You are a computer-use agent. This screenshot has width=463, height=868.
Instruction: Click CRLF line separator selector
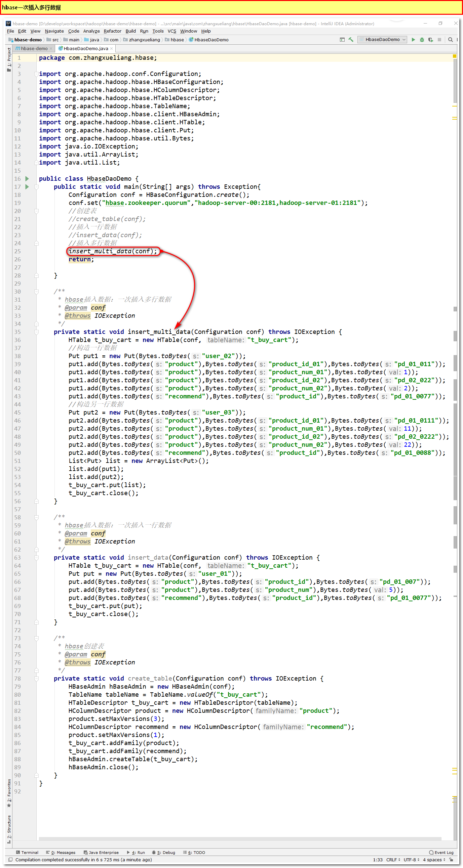point(393,860)
